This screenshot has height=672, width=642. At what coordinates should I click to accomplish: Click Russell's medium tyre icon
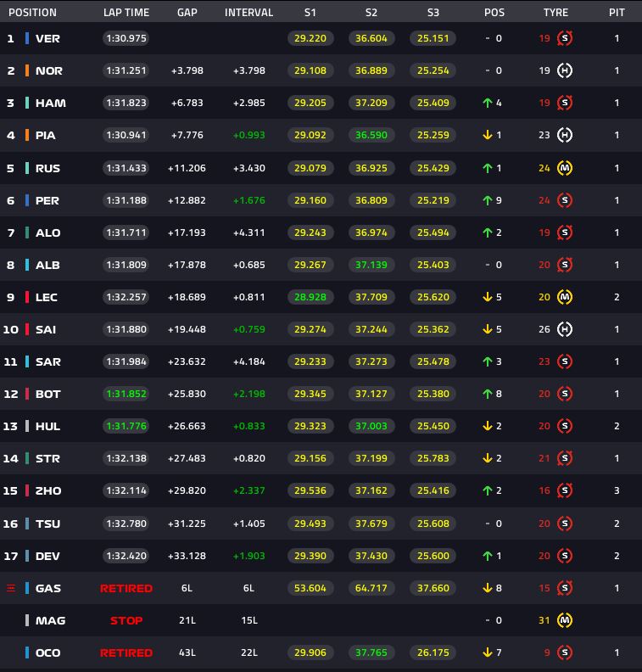pos(564,168)
